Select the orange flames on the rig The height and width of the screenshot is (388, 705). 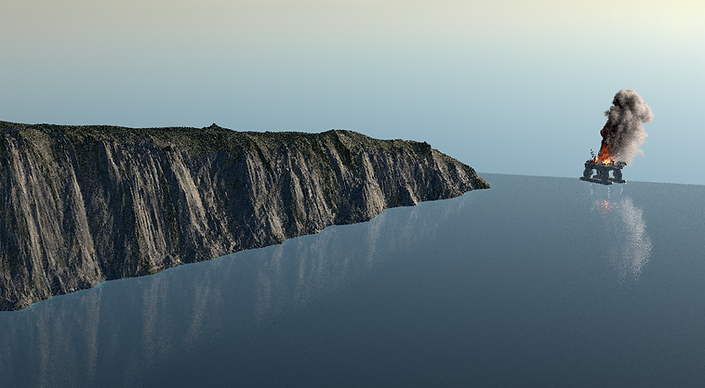(x=604, y=156)
